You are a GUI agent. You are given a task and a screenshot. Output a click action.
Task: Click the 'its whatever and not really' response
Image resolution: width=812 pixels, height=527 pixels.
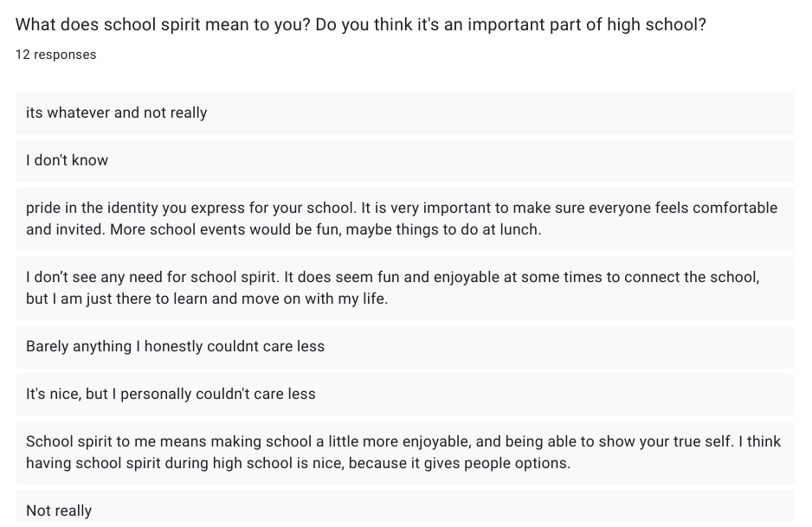click(x=405, y=112)
